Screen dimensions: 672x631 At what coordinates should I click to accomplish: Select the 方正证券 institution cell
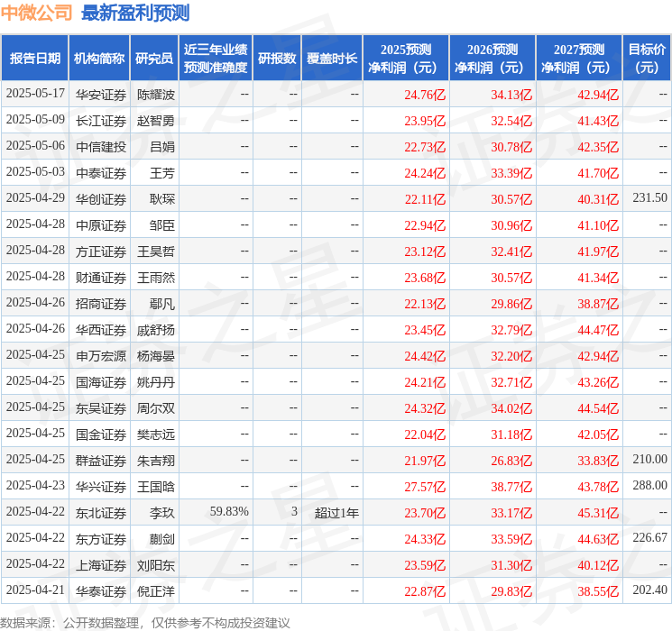[101, 251]
